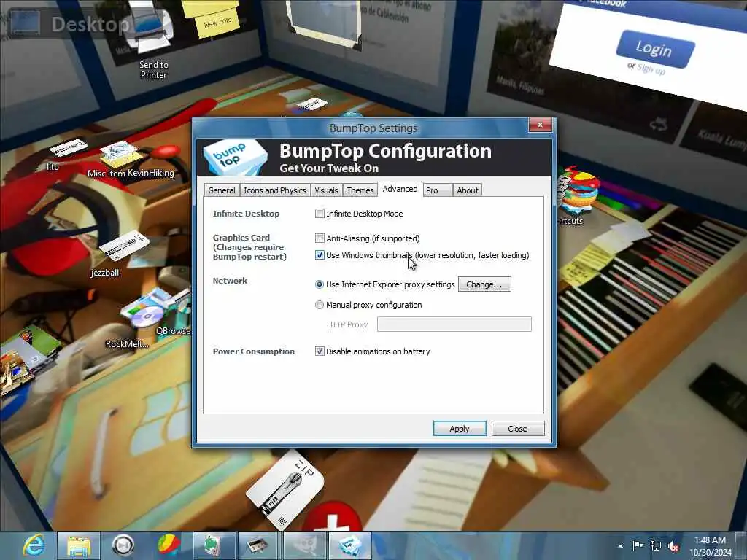Open the network status tray icon
747x560 pixels.
click(656, 546)
